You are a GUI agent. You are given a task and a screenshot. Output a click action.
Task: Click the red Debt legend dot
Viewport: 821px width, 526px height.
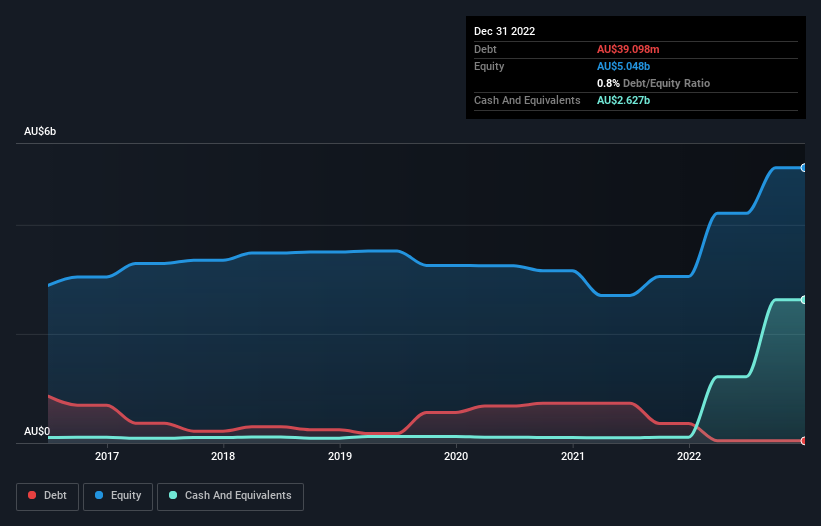coord(32,495)
